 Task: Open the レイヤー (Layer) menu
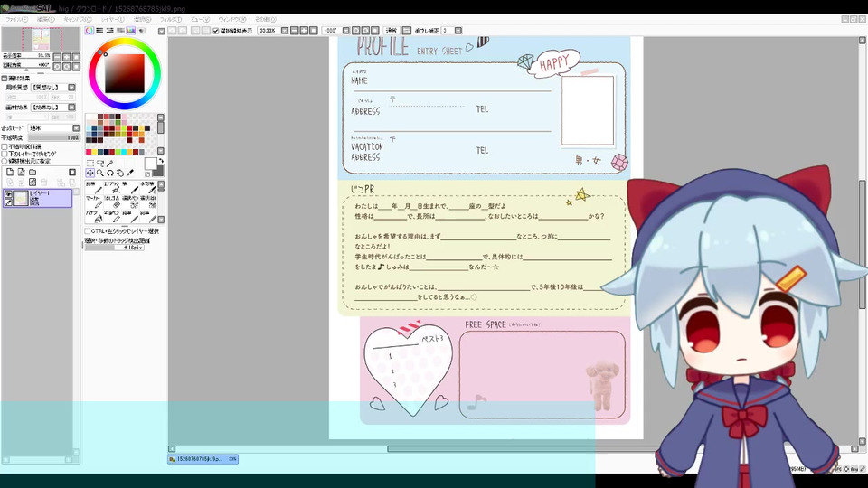[112, 19]
